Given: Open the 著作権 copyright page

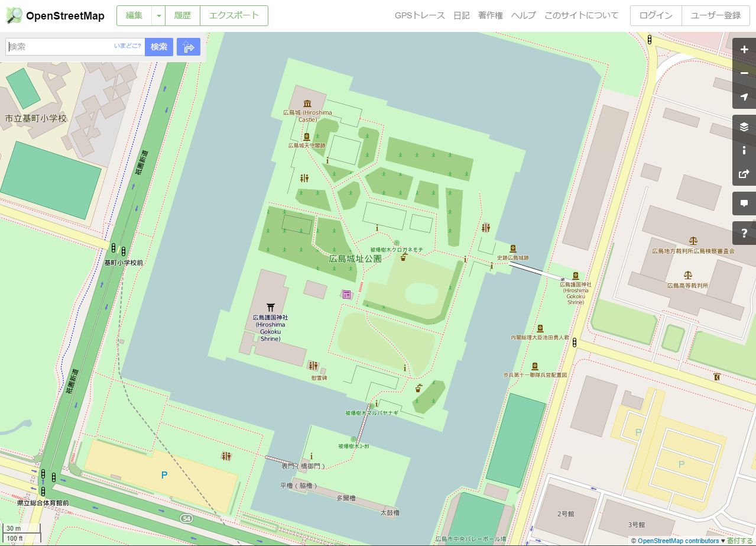Looking at the screenshot, I should [x=491, y=15].
